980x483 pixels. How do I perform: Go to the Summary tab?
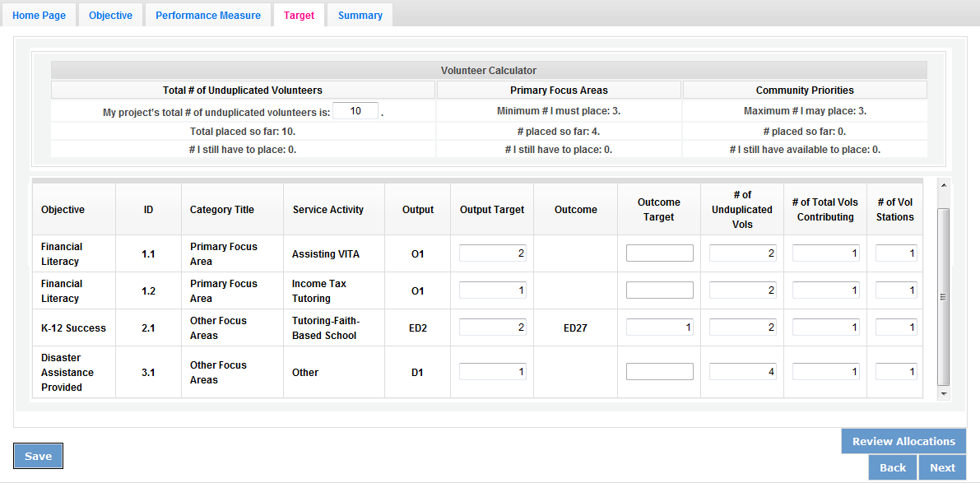[x=360, y=16]
